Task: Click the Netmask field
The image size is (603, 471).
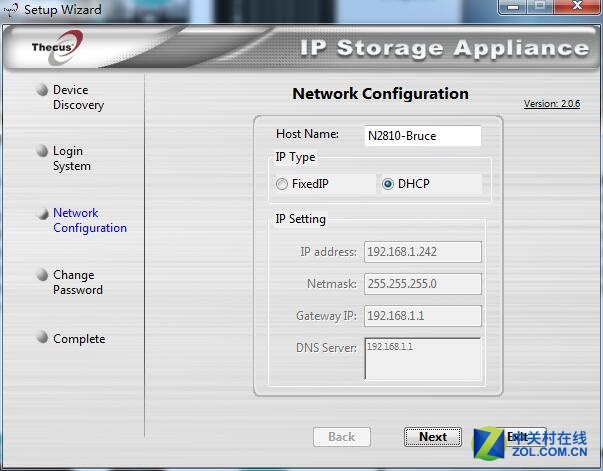Action: click(x=423, y=284)
